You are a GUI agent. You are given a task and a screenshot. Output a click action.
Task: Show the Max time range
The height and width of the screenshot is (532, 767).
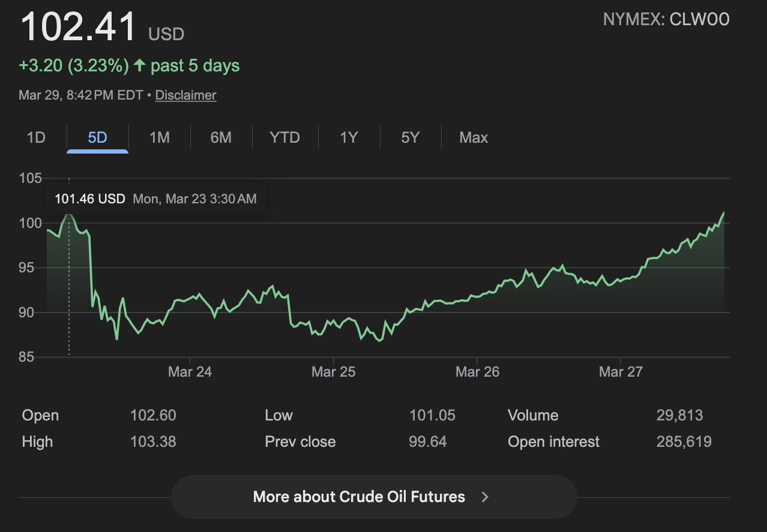(x=474, y=137)
